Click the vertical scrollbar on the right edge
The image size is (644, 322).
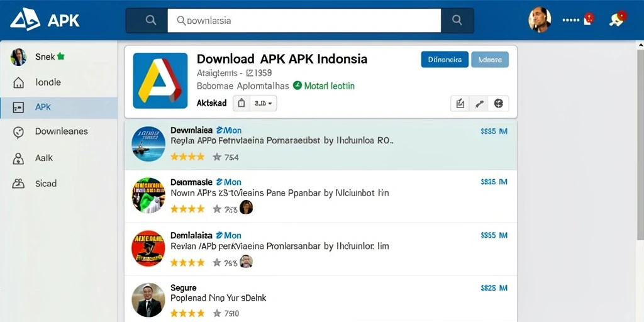[641, 145]
